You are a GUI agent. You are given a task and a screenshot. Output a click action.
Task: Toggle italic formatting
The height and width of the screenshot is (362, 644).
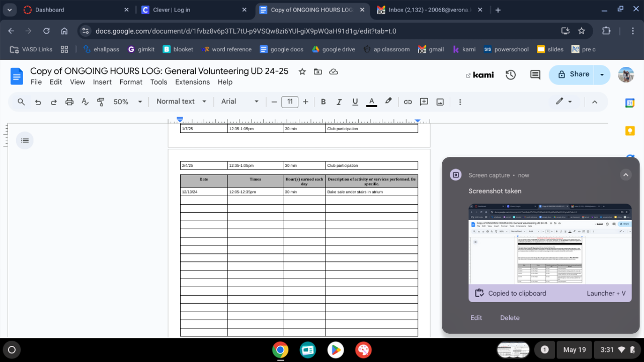pos(339,102)
